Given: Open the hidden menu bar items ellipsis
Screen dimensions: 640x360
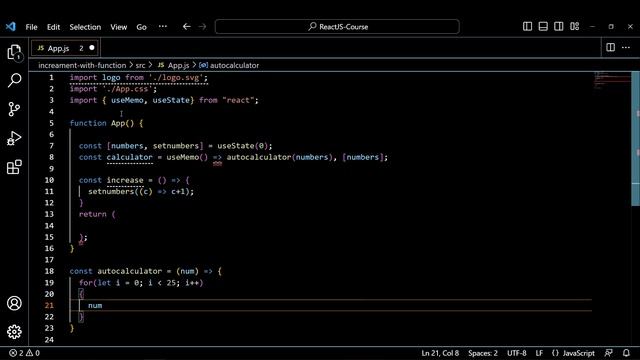Looking at the screenshot, I should [163, 27].
